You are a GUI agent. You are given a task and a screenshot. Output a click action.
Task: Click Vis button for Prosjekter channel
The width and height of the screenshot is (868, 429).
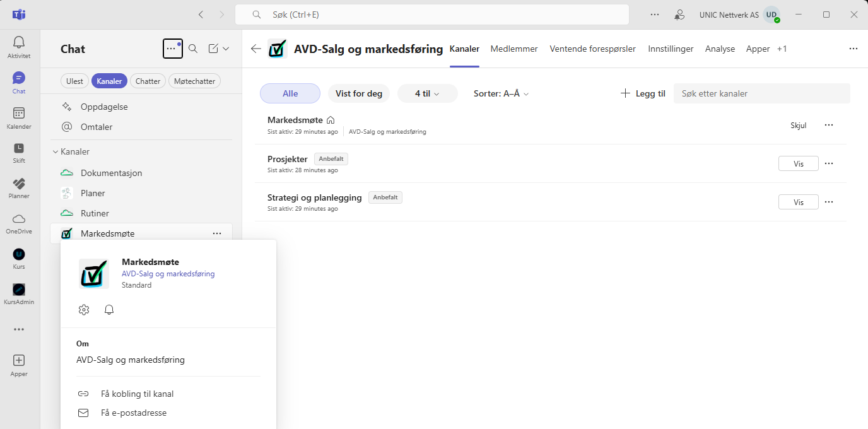pyautogui.click(x=798, y=163)
